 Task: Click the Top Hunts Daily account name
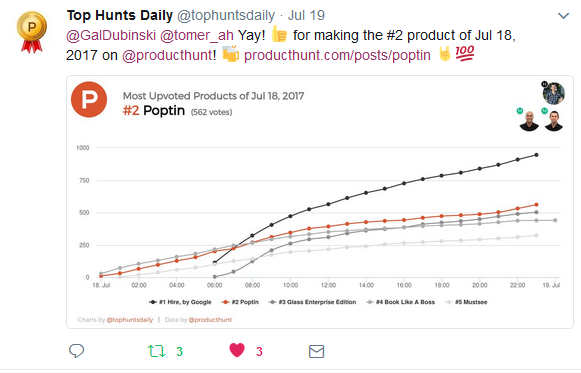pyautogui.click(x=120, y=16)
